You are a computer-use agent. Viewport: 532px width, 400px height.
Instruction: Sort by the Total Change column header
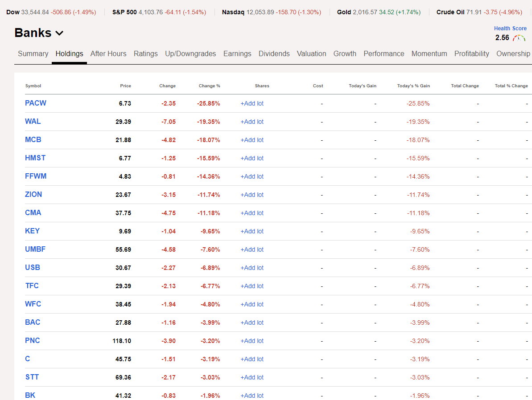tap(465, 86)
